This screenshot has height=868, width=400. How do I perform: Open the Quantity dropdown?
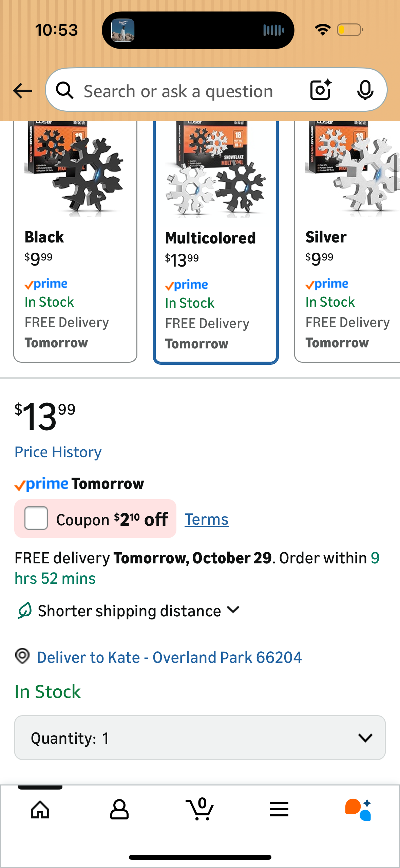(199, 738)
